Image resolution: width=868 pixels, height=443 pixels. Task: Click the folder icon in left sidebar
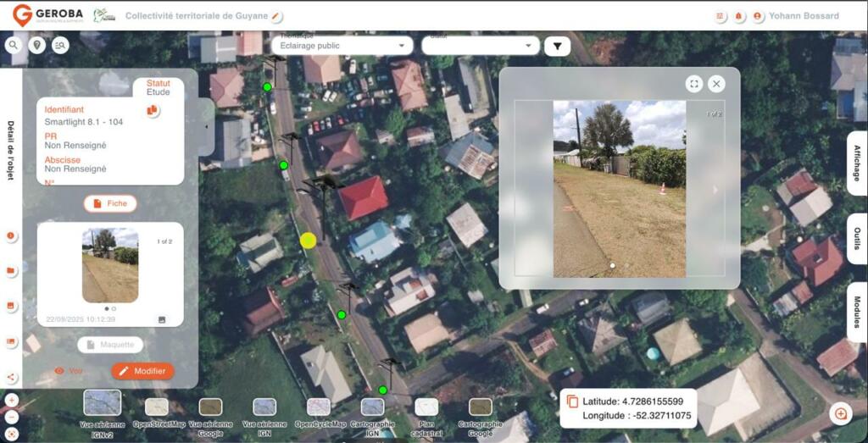click(12, 271)
